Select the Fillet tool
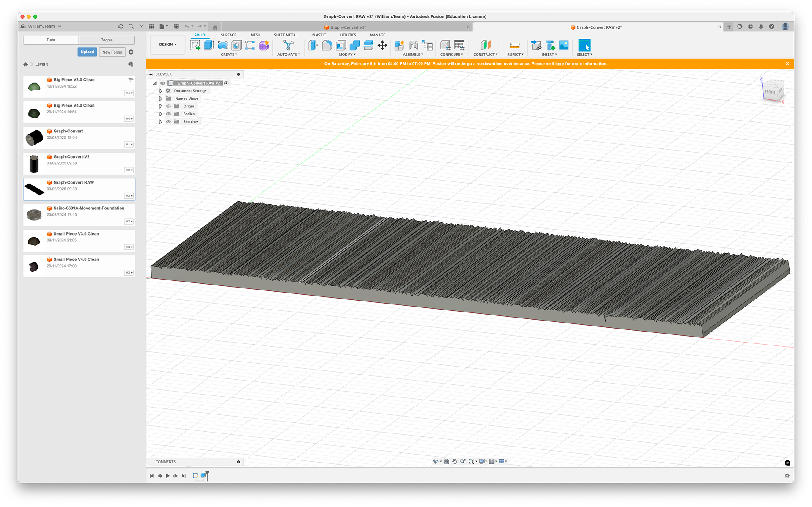Viewport: 812px width, 507px height. click(x=327, y=45)
